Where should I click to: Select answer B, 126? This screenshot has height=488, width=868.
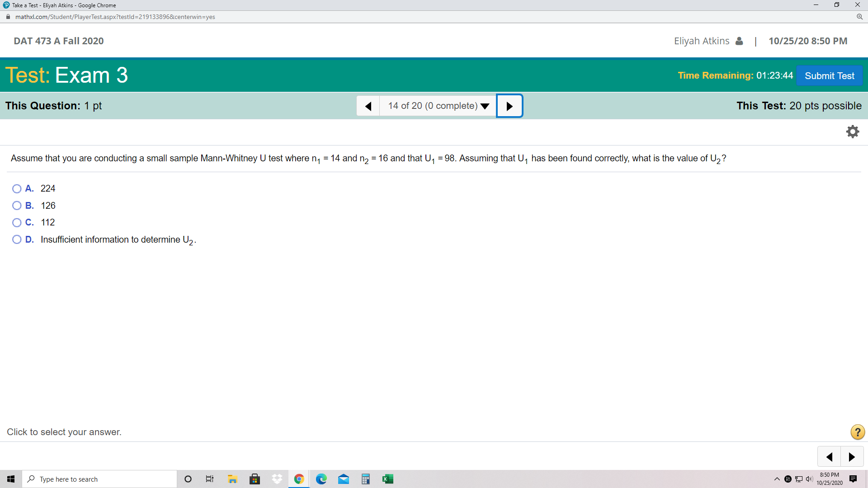pos(17,206)
